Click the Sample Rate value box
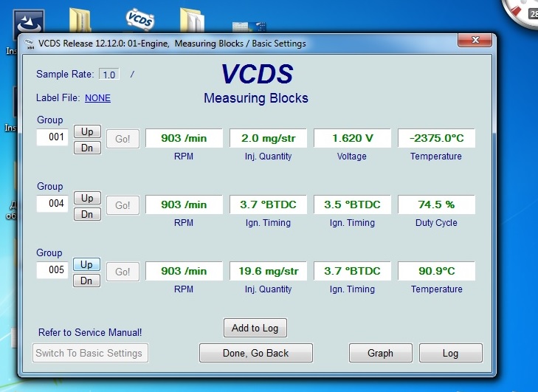This screenshot has width=538, height=392. tap(109, 75)
